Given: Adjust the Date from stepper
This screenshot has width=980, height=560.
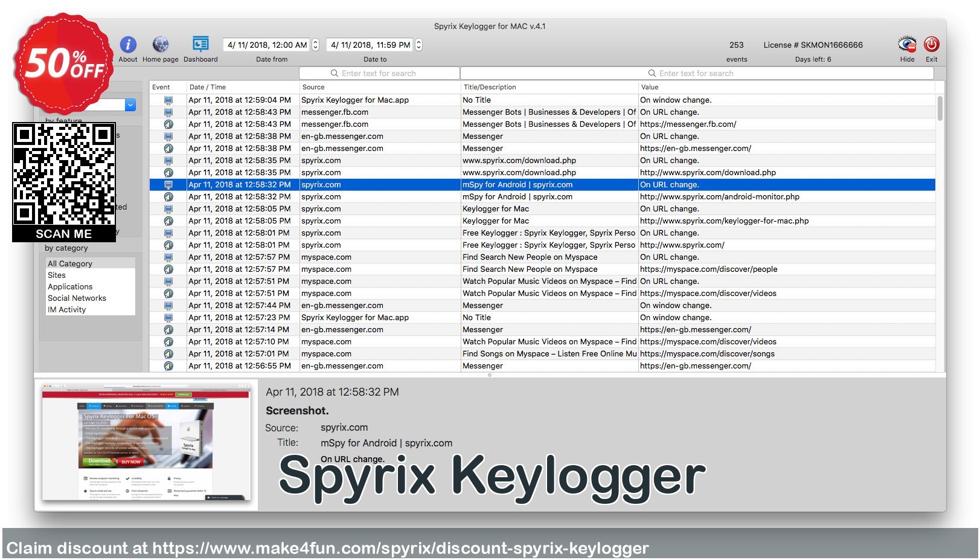Looking at the screenshot, I should 315,45.
